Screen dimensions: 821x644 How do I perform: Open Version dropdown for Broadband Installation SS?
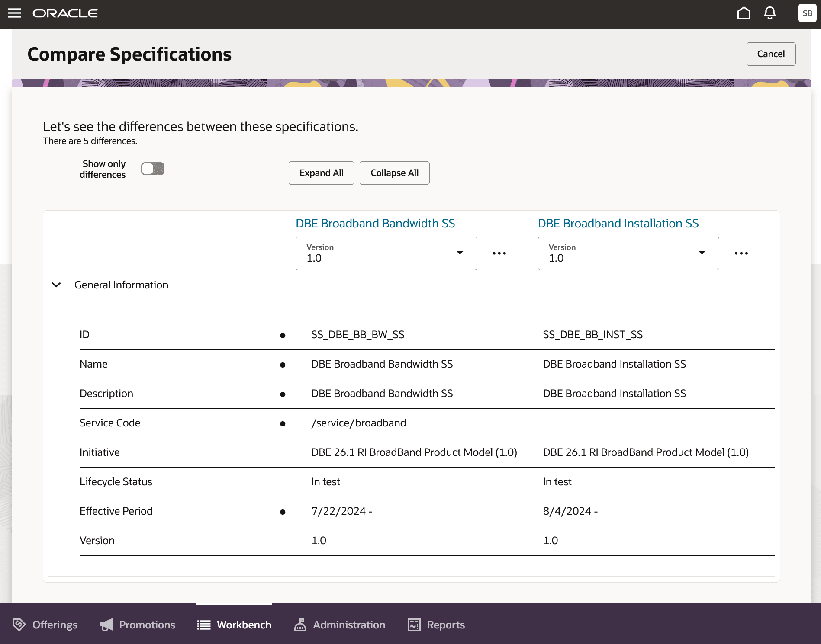tap(628, 253)
